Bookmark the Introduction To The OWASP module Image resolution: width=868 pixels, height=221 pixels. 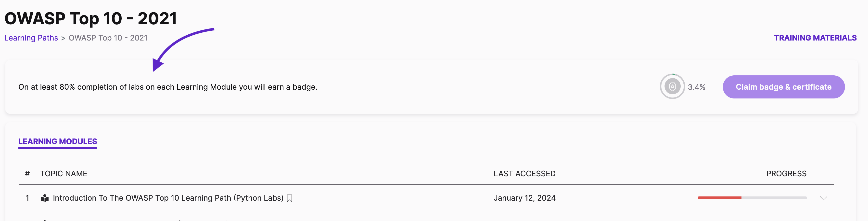pyautogui.click(x=289, y=198)
